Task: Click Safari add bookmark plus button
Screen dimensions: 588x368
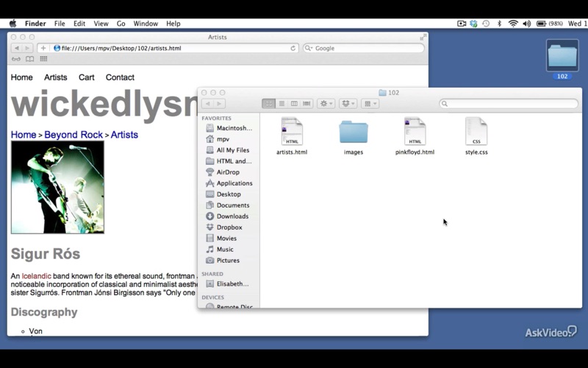Action: [x=43, y=48]
